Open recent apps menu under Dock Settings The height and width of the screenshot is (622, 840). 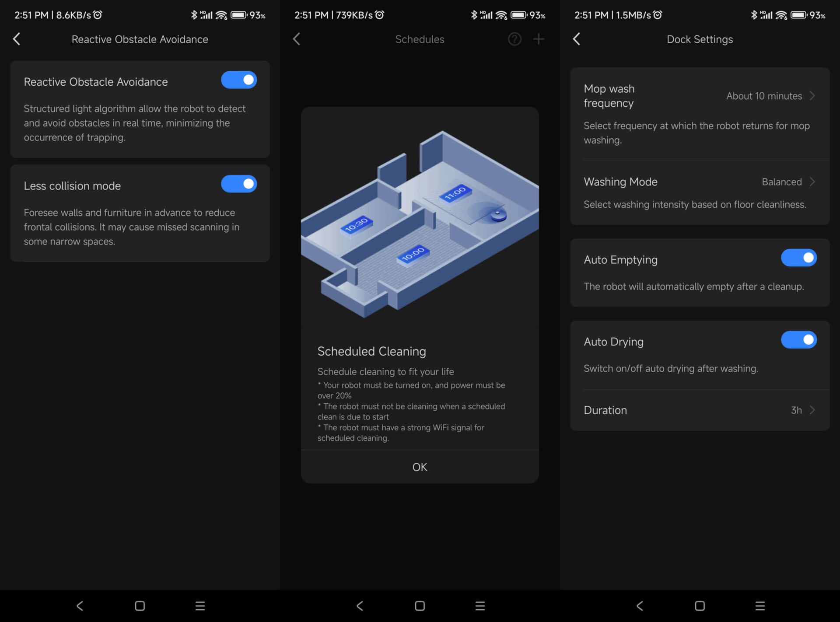760,606
